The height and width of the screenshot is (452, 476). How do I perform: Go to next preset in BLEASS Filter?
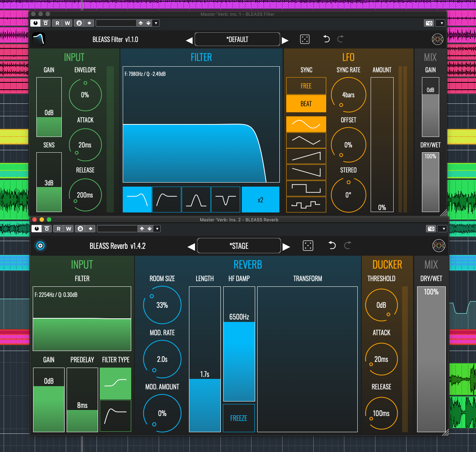(285, 40)
